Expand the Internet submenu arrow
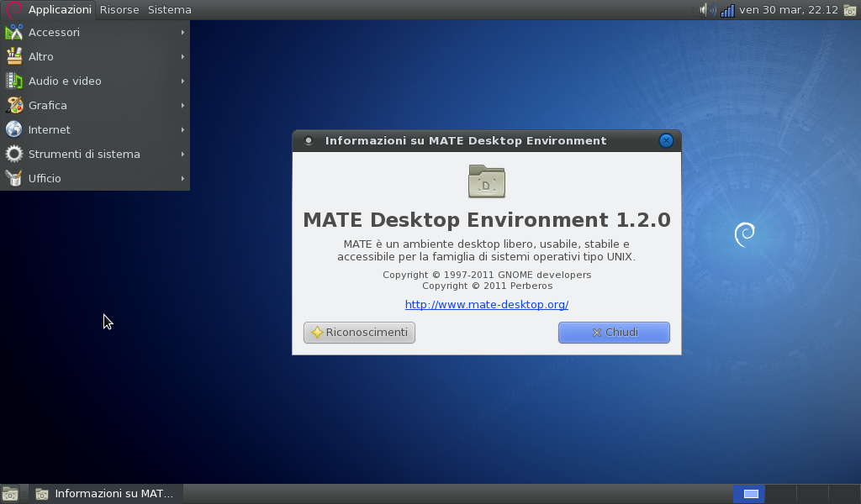The width and height of the screenshot is (861, 504). [182, 129]
